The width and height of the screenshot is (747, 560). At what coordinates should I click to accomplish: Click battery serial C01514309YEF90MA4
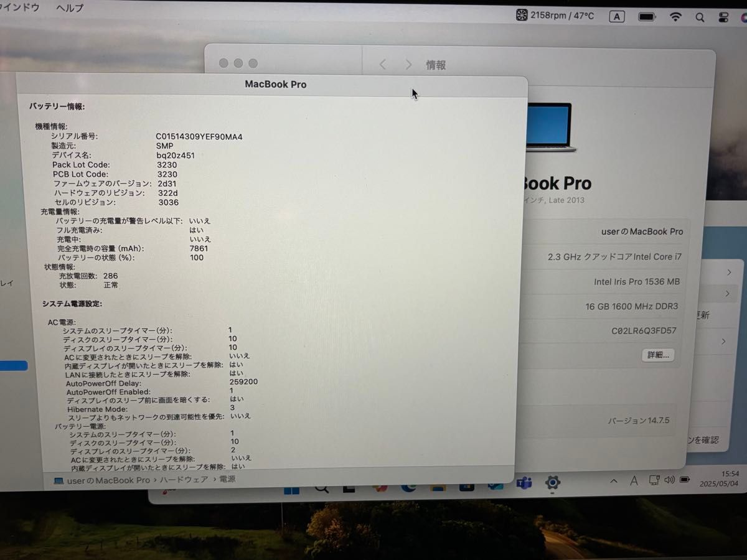coord(199,136)
